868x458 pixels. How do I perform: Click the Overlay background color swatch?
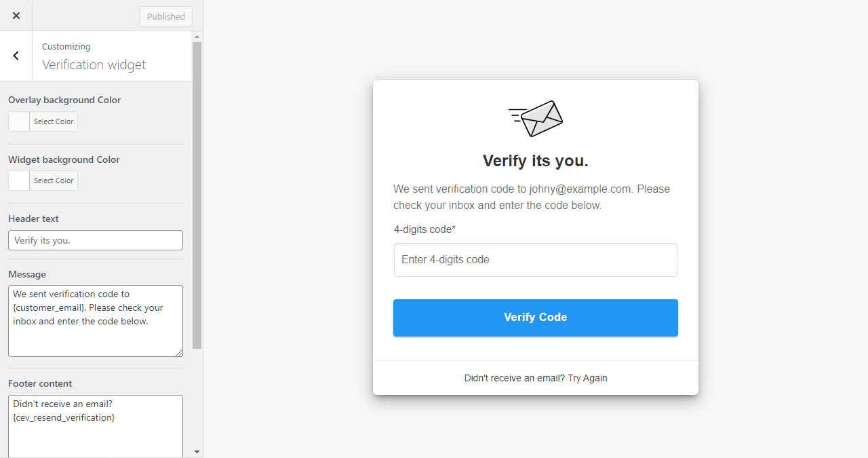[19, 121]
